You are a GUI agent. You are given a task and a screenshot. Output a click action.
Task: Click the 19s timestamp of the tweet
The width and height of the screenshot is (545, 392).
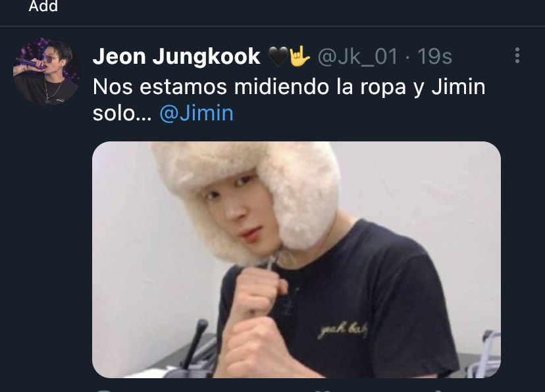tap(434, 57)
